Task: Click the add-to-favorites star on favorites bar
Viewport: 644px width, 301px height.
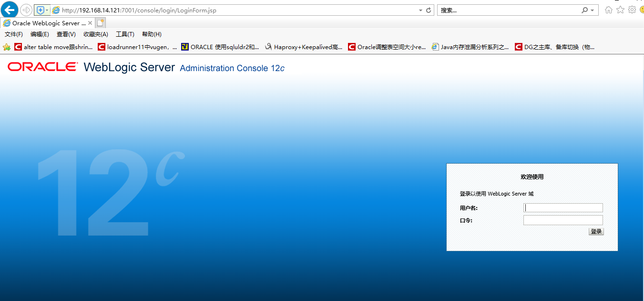Action: pos(7,46)
